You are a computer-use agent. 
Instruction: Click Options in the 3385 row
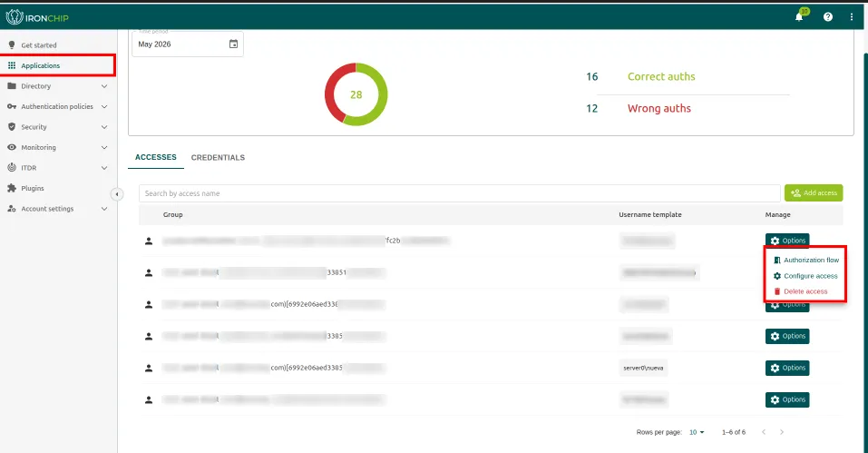point(787,336)
